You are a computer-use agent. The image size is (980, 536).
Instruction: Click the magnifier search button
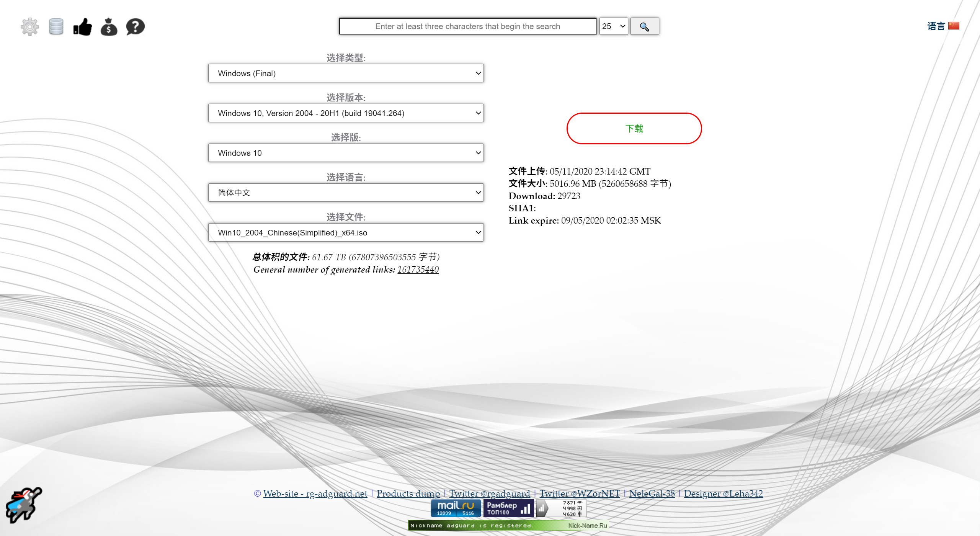click(644, 26)
